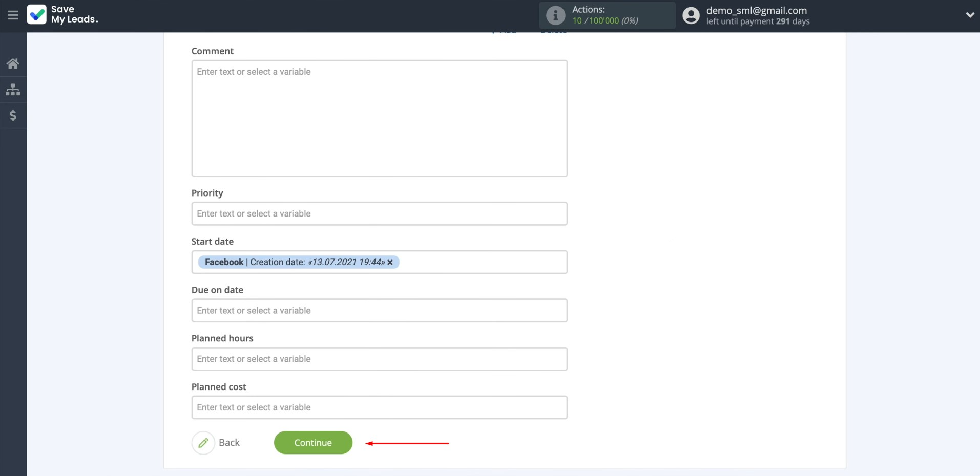Screen dimensions: 980x476
Task: Expand the account dropdown chevron
Action: tap(970, 15)
